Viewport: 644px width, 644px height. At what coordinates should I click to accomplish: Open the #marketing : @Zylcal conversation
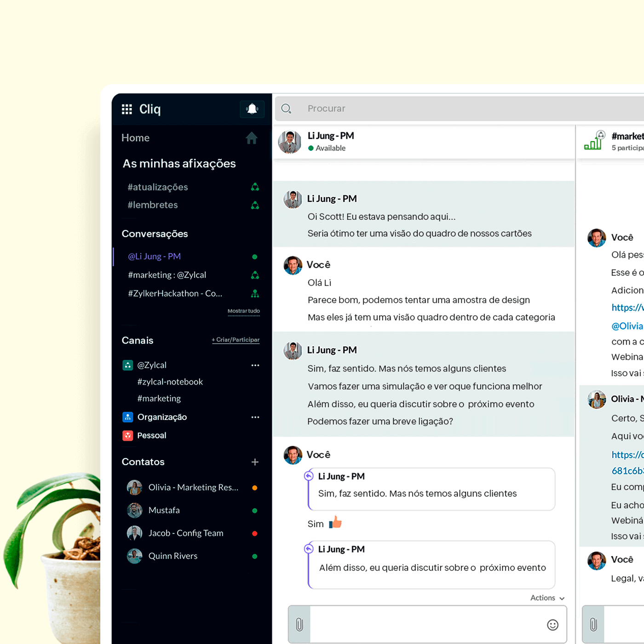167,275
